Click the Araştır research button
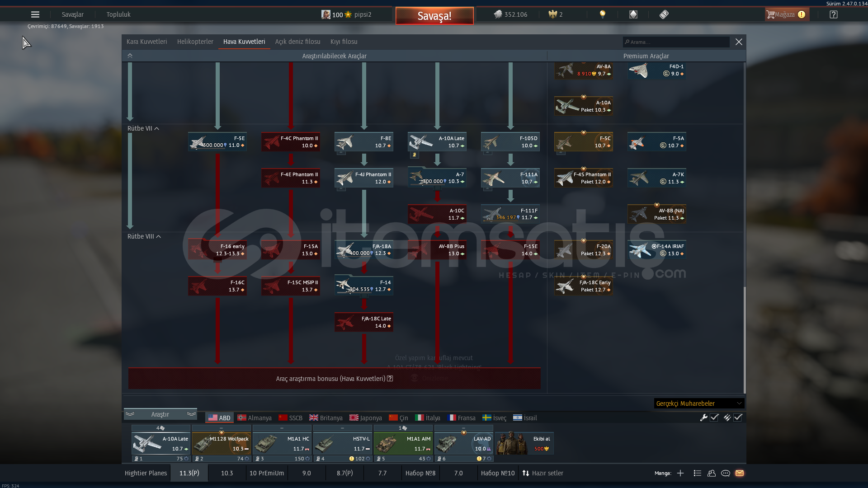Screen dimensions: 868x488 [x=160, y=414]
